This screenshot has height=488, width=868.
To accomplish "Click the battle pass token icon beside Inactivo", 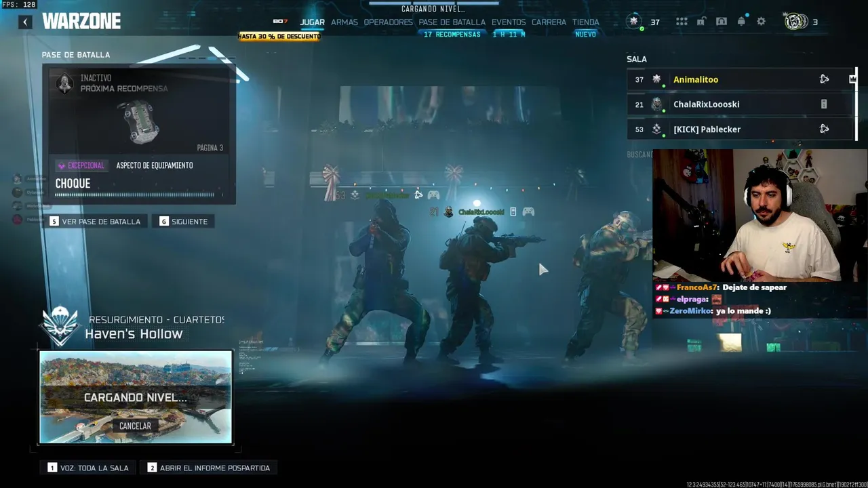I will pyautogui.click(x=65, y=83).
